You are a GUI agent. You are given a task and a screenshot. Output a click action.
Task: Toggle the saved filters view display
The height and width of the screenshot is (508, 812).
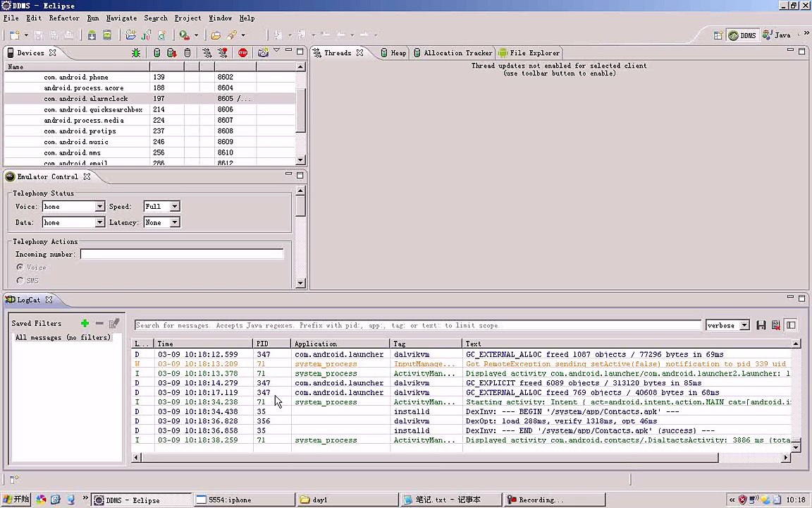coord(791,325)
